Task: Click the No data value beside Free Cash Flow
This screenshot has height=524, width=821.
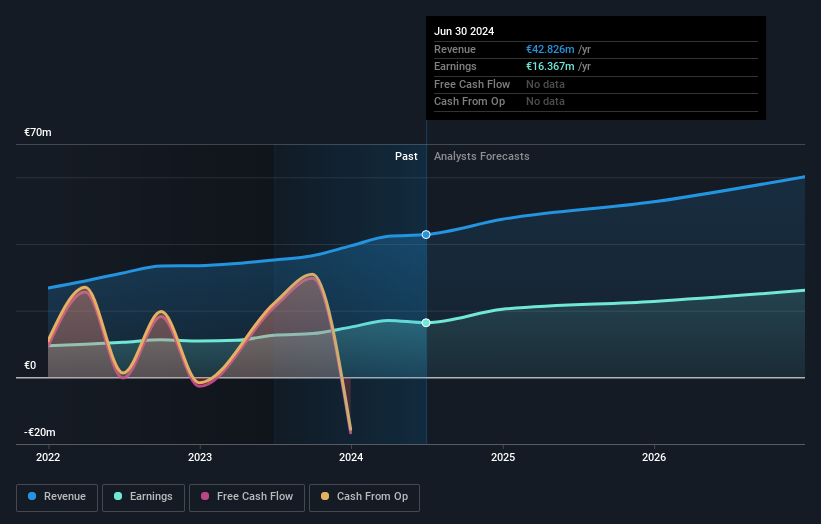Action: point(546,84)
